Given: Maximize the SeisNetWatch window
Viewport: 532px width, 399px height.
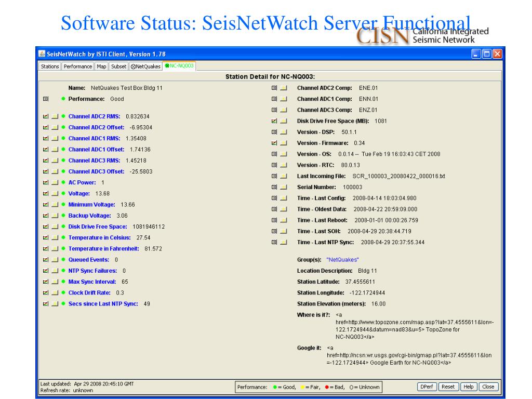Looking at the screenshot, I should pyautogui.click(x=486, y=54).
